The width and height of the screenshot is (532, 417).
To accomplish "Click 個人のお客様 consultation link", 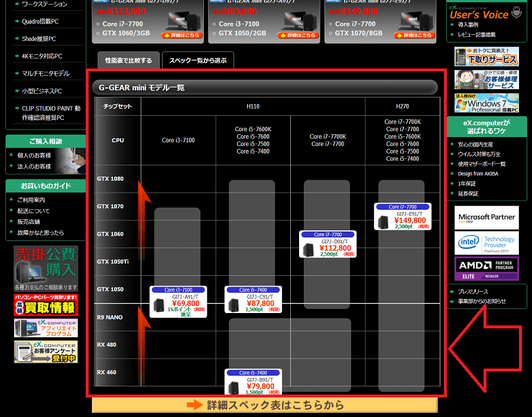I will tap(34, 155).
